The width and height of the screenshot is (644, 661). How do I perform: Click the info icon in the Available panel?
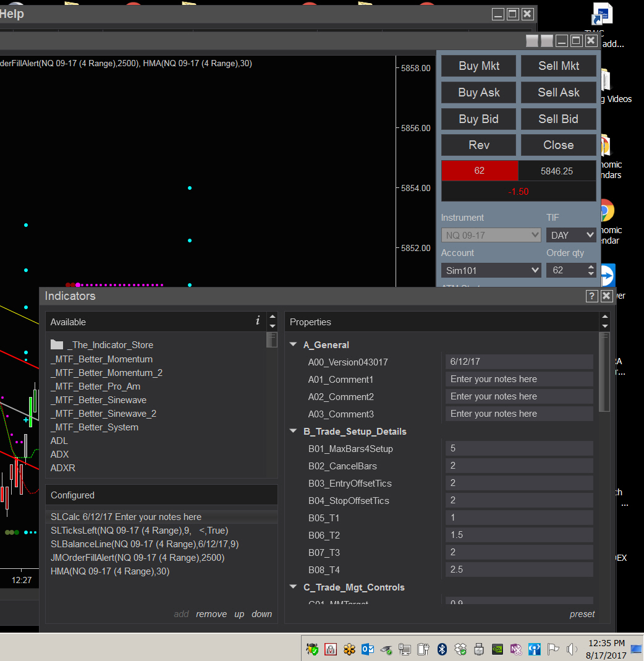pos(258,321)
